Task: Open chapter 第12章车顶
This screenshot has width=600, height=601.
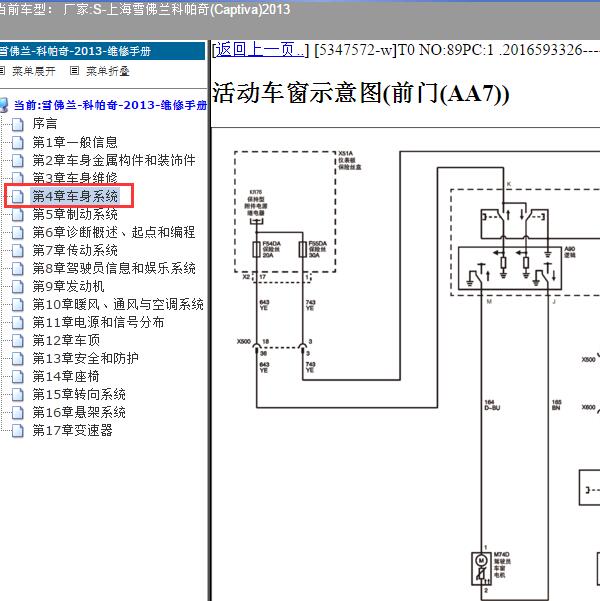Action: pos(66,340)
